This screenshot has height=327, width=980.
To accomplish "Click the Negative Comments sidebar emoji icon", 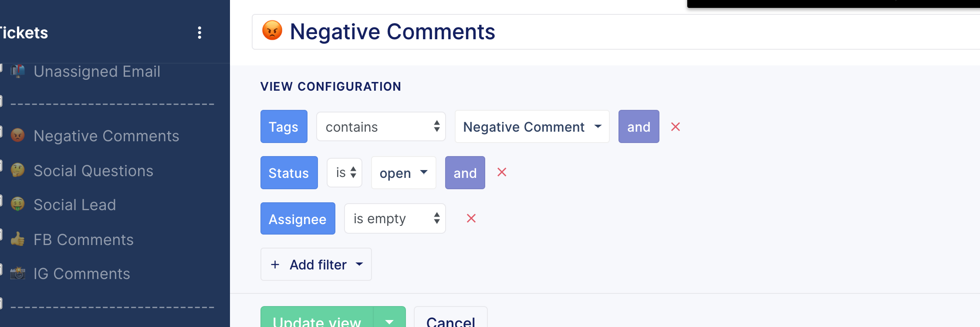I will [17, 136].
